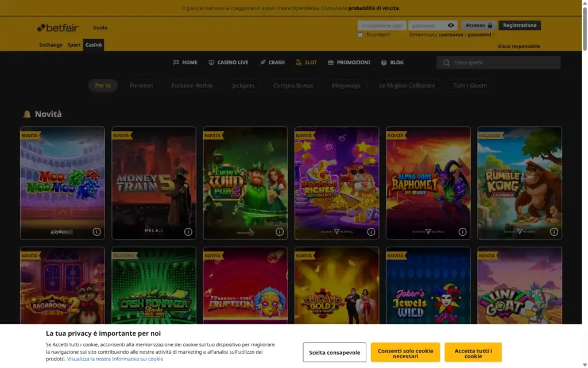The height and width of the screenshot is (368, 588).
Task: Select the Megaways filter
Action: coord(346,86)
